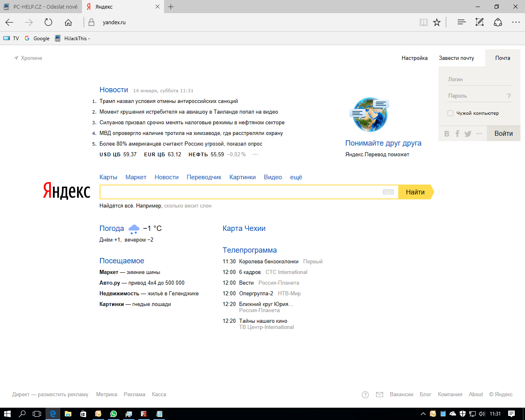Open the on-screen keyboard in the search box
Image resolution: width=525 pixels, height=420 pixels.
tap(388, 192)
